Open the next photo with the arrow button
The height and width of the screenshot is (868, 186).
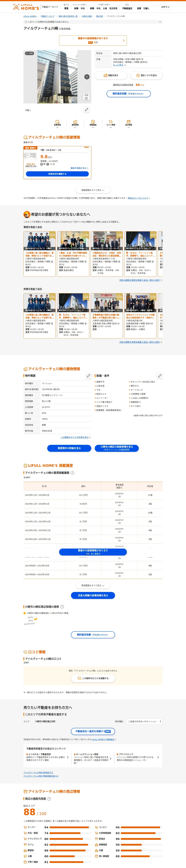[87, 77]
